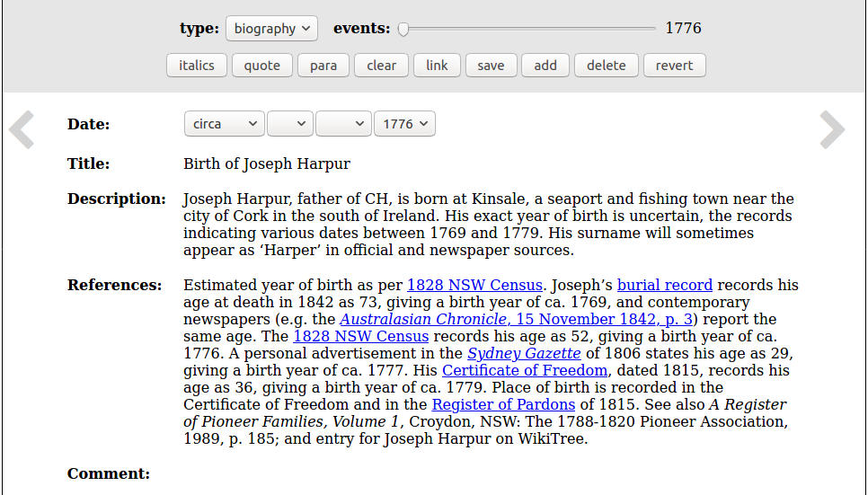Insert a link with the link button
The width and height of the screenshot is (868, 495).
(x=437, y=66)
